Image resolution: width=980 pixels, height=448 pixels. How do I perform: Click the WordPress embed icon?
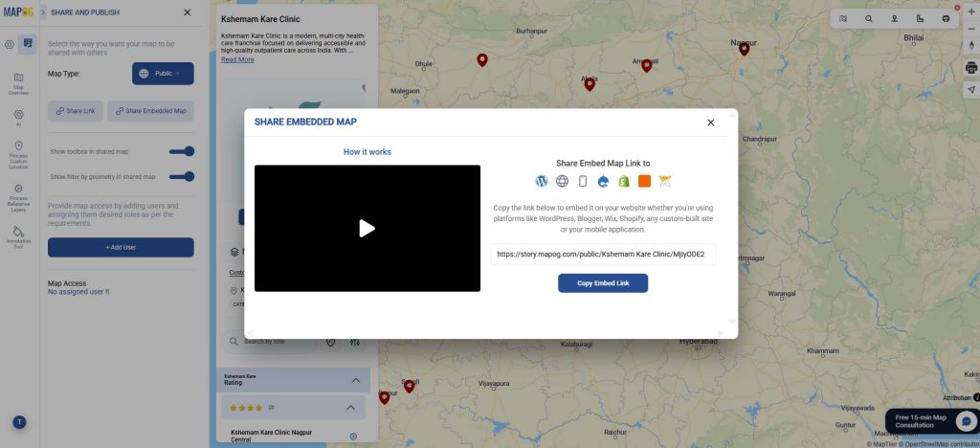pos(542,181)
